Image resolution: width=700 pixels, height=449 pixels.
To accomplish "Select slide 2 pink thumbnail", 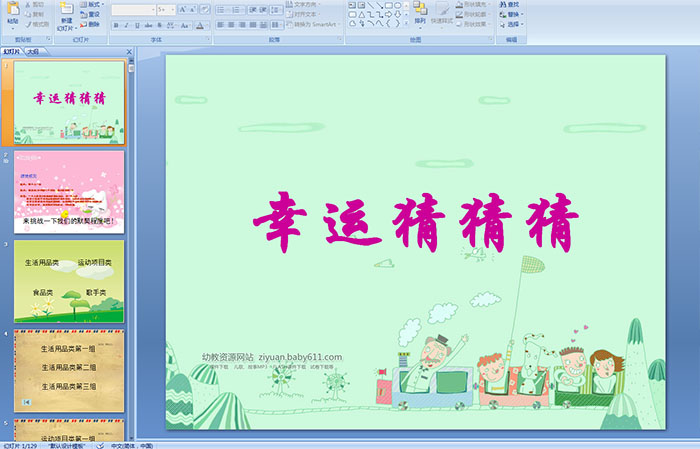I will (x=69, y=192).
